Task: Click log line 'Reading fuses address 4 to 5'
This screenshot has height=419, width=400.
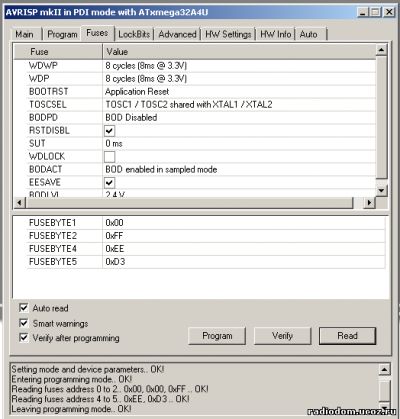Action: point(100,399)
